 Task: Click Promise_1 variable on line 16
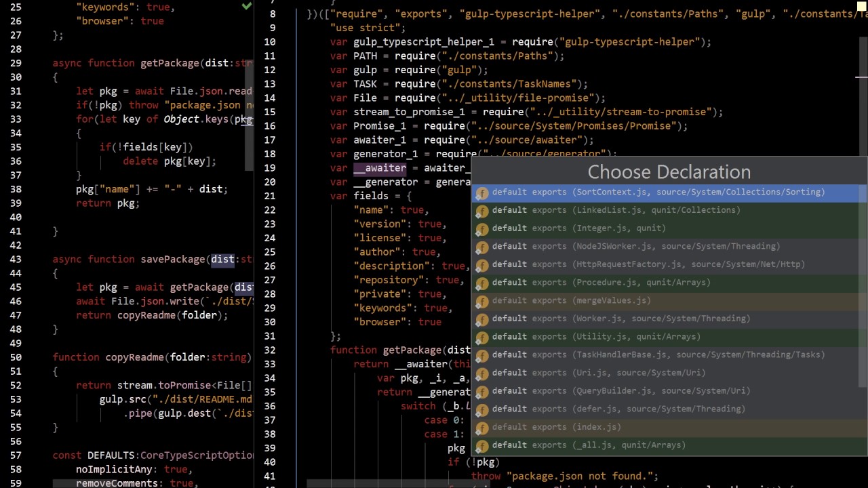pos(380,126)
